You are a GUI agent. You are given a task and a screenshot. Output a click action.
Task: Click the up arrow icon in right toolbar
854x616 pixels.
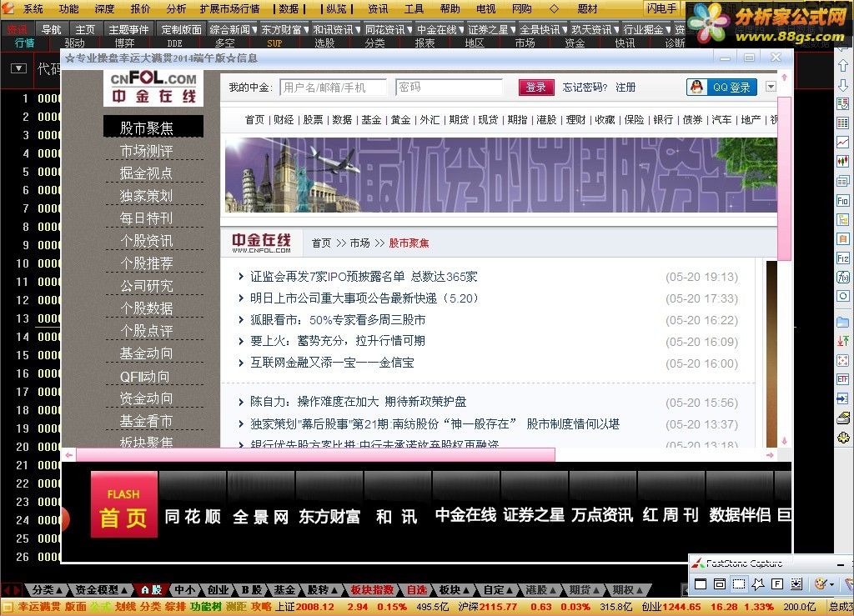[842, 66]
